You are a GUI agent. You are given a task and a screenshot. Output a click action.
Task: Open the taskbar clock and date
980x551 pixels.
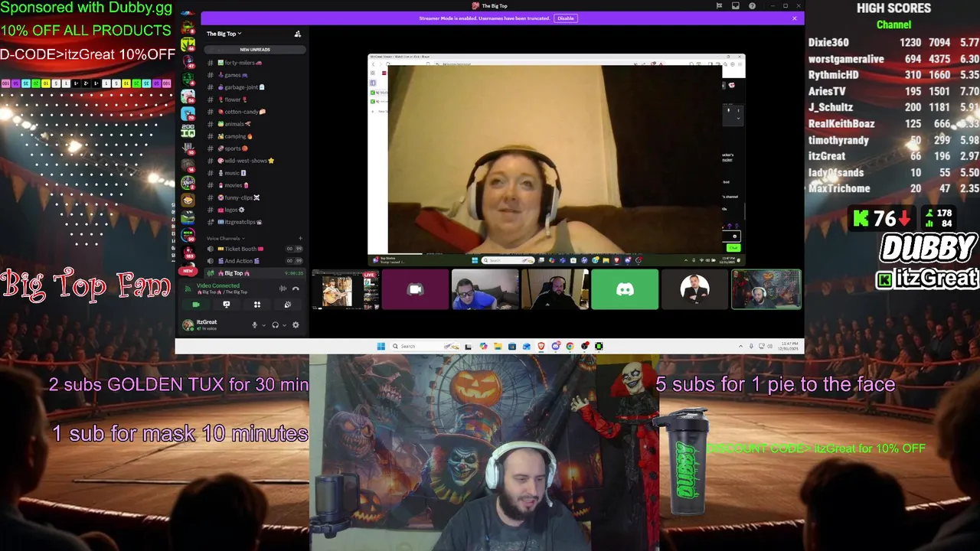[x=789, y=346]
